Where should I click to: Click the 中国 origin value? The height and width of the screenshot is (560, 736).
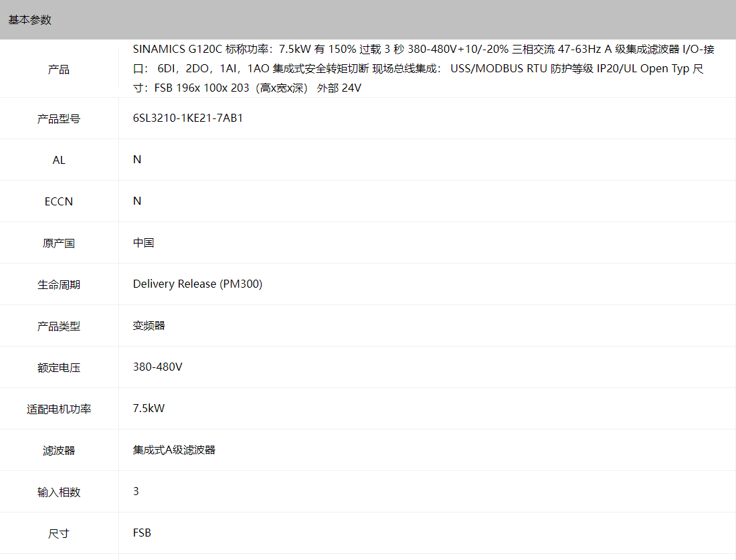144,243
